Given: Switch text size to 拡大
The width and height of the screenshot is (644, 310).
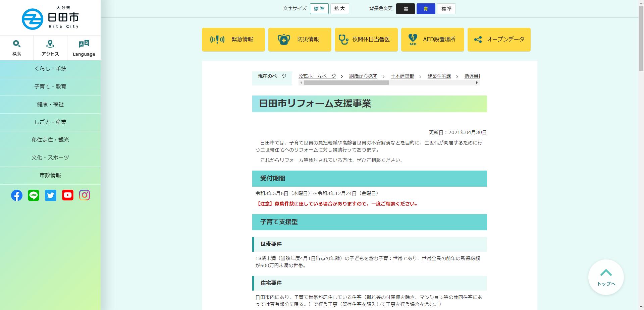Looking at the screenshot, I should (x=339, y=9).
